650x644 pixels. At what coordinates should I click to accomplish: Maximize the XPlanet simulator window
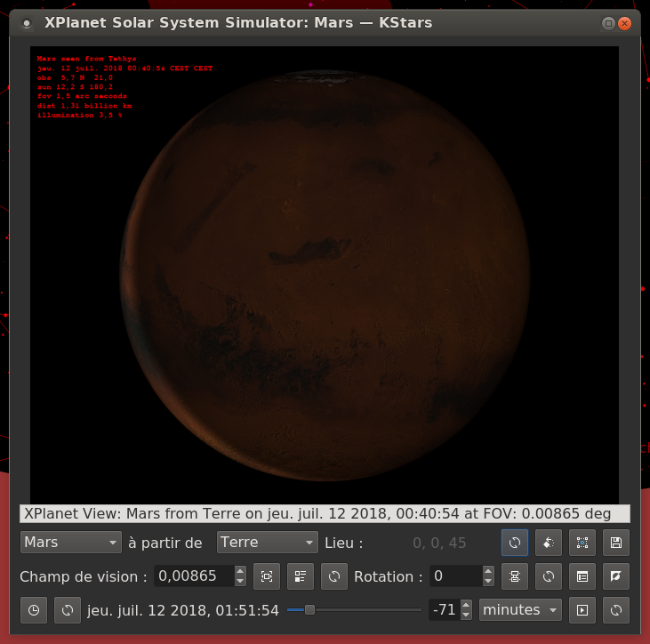tap(608, 23)
